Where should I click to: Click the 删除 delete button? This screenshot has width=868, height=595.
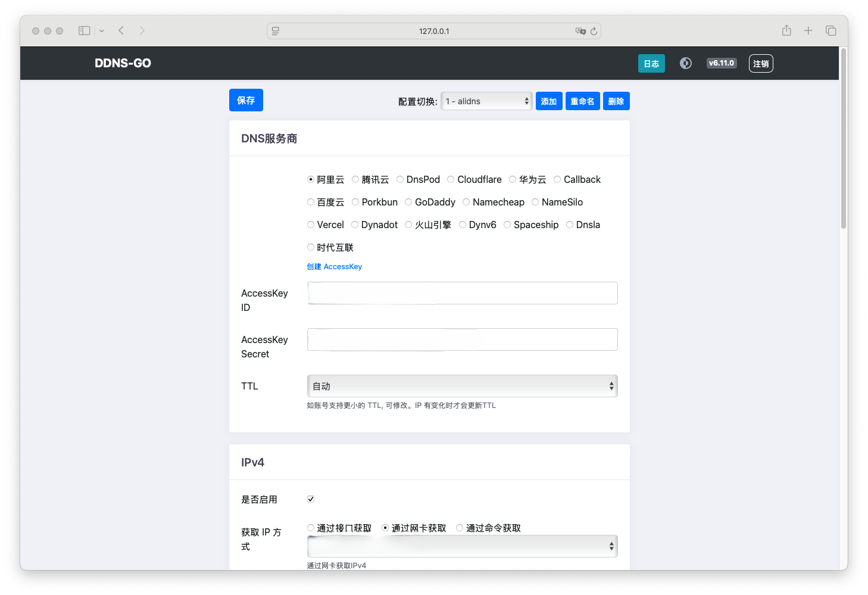point(616,101)
